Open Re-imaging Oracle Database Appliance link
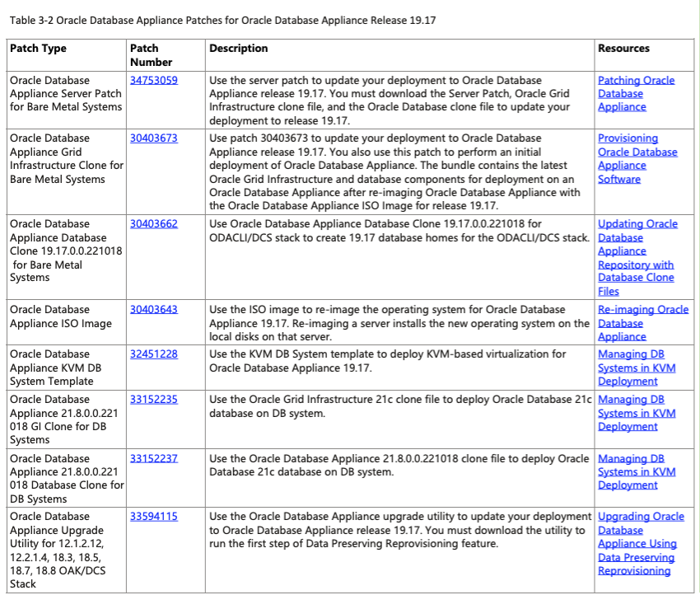 (x=643, y=323)
